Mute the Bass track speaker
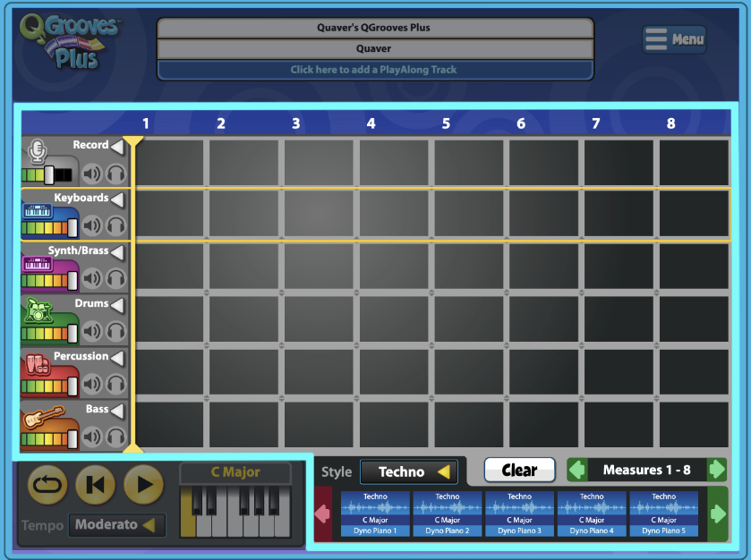The height and width of the screenshot is (560, 751). (x=91, y=437)
